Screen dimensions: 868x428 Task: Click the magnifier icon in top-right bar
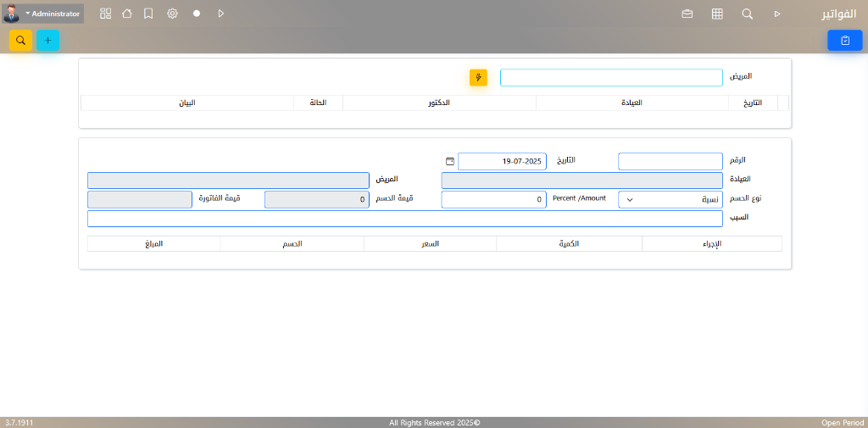pos(747,14)
